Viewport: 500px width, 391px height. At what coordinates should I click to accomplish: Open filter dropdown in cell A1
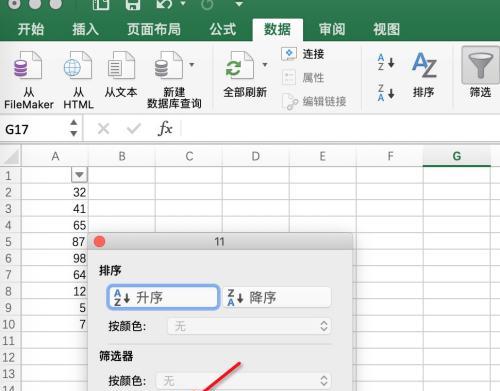pyautogui.click(x=79, y=175)
